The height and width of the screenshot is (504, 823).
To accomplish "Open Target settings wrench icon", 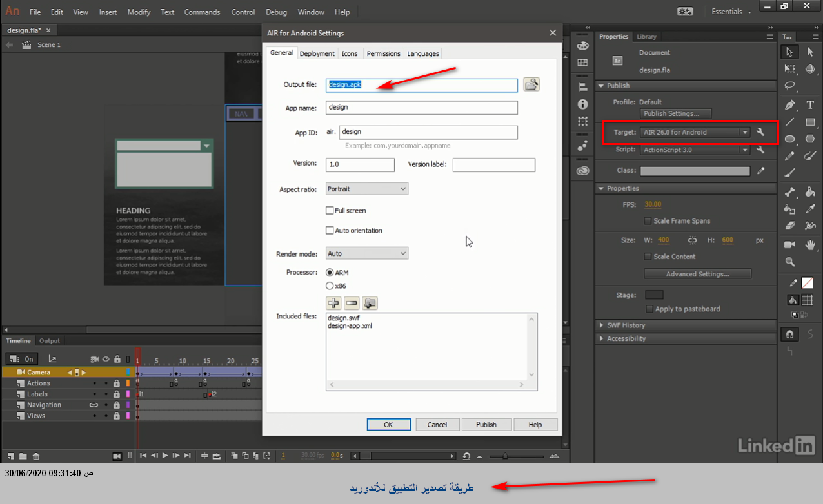I will point(760,132).
